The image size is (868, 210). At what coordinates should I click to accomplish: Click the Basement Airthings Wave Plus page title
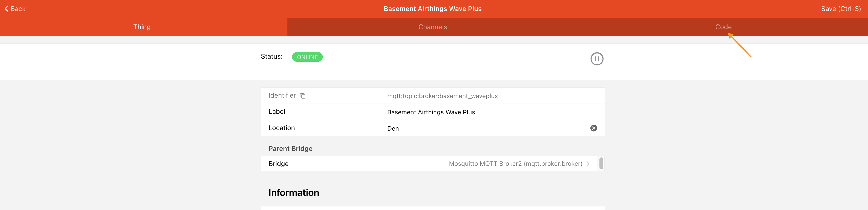coord(433,9)
